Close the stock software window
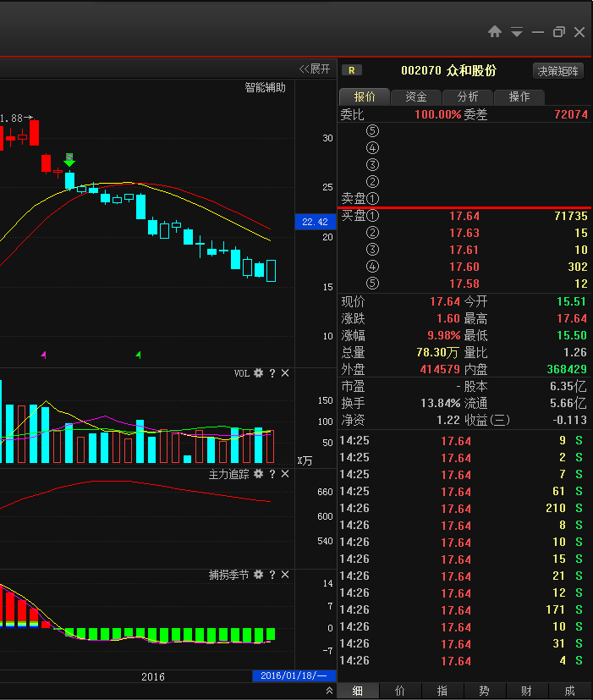This screenshot has height=700, width=593. 579,31
